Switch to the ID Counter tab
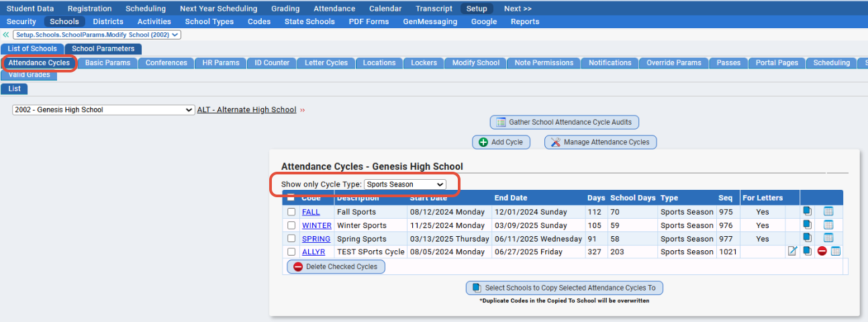Image resolution: width=868 pixels, height=322 pixels. 272,62
